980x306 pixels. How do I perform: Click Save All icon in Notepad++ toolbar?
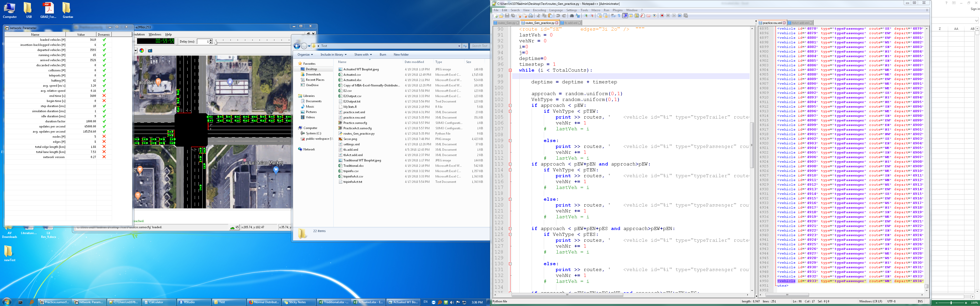coord(513,16)
